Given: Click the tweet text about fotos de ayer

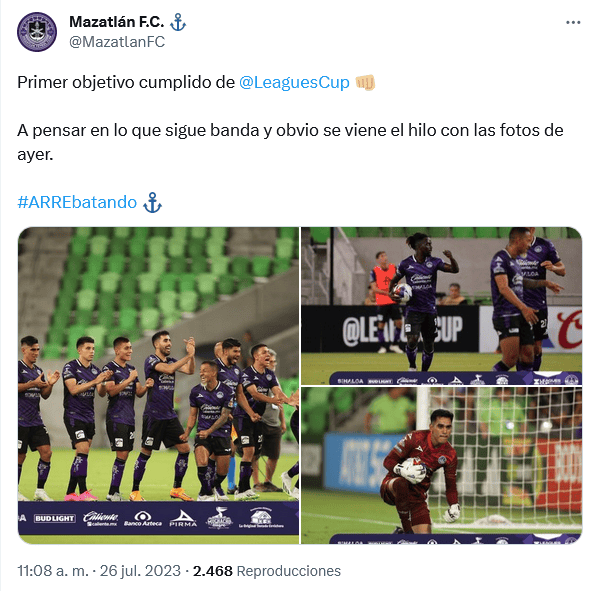Looking at the screenshot, I should (290, 142).
